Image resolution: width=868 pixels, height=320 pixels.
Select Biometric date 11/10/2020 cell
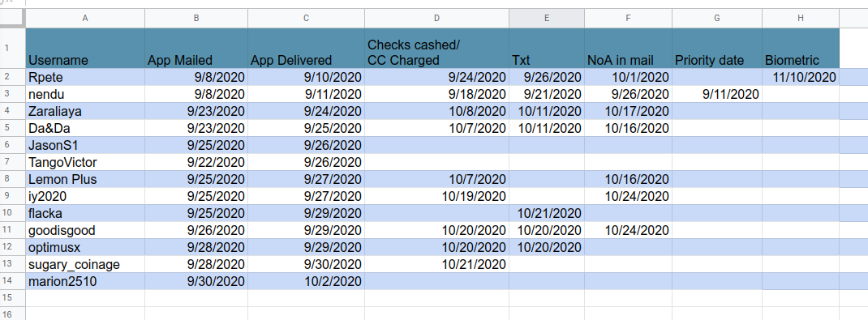801,78
